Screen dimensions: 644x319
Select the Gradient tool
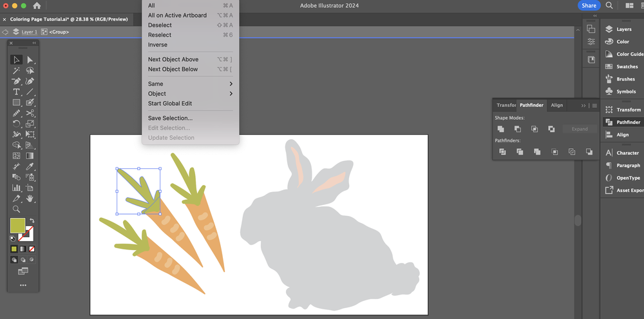coord(30,156)
